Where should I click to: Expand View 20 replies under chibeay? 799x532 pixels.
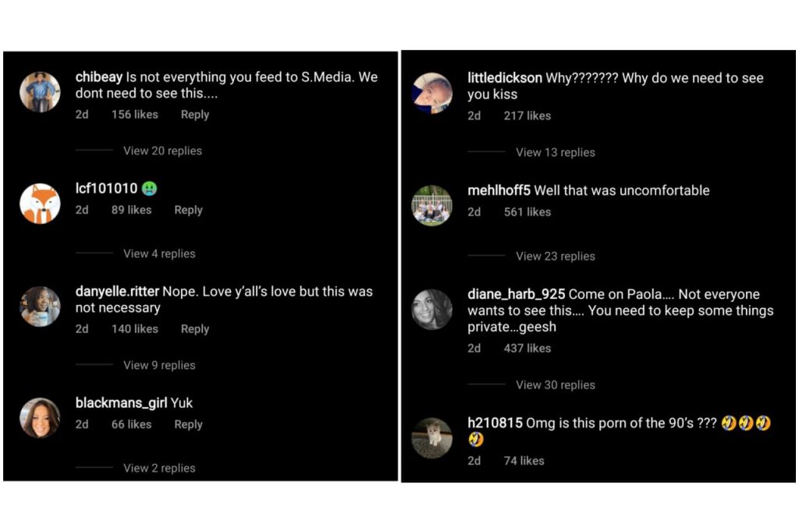point(162,151)
